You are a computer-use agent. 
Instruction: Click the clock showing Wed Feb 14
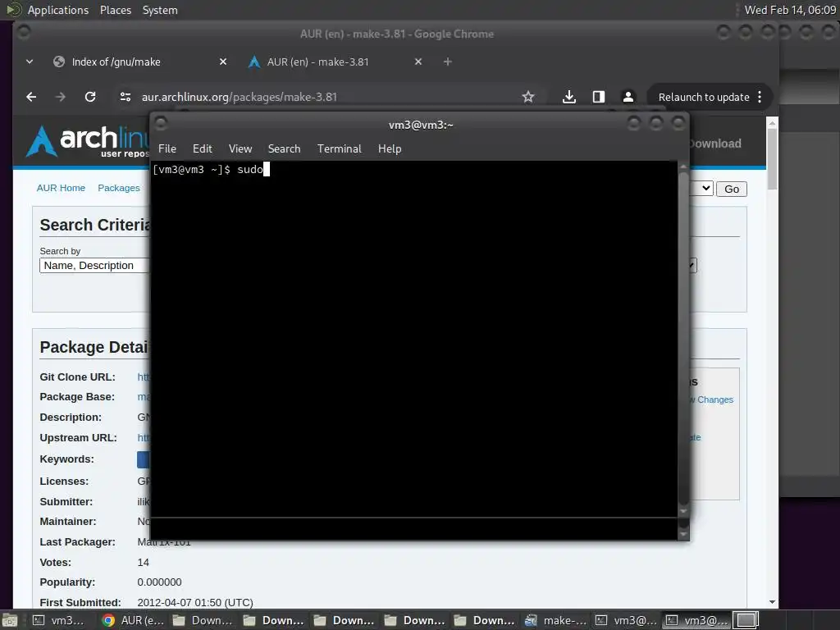[x=790, y=10]
